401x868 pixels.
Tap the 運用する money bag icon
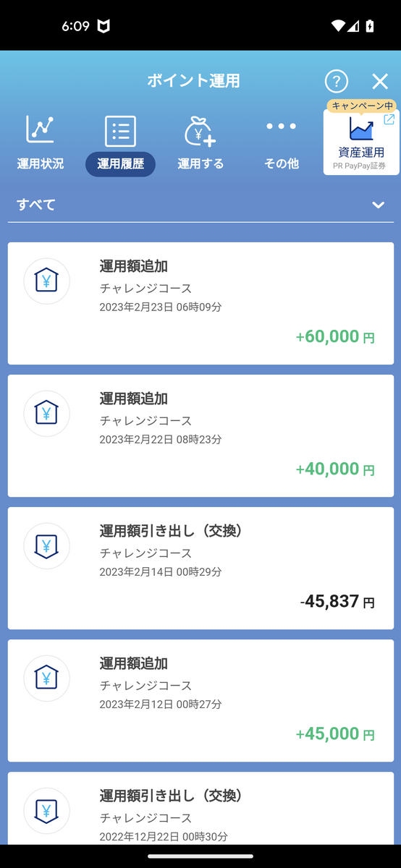200,131
